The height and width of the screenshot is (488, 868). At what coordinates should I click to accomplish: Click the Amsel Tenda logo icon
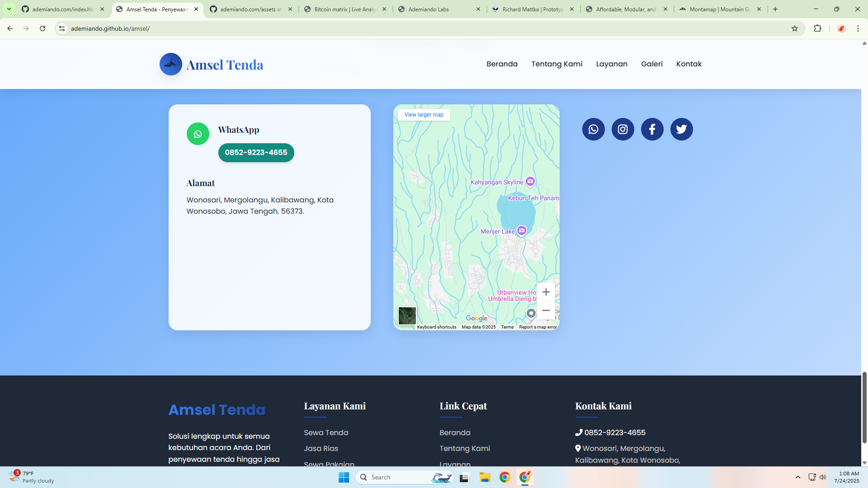(170, 64)
